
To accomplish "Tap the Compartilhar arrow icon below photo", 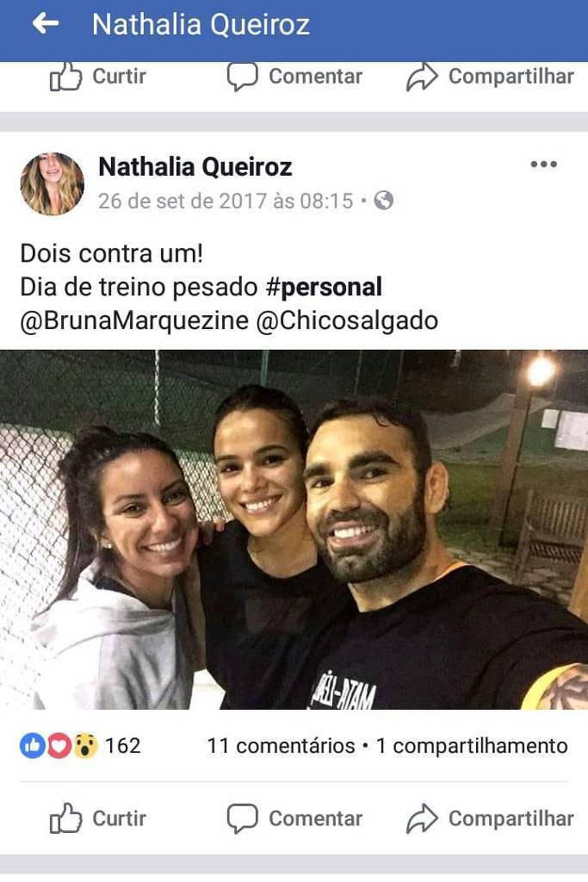I will pos(422,818).
